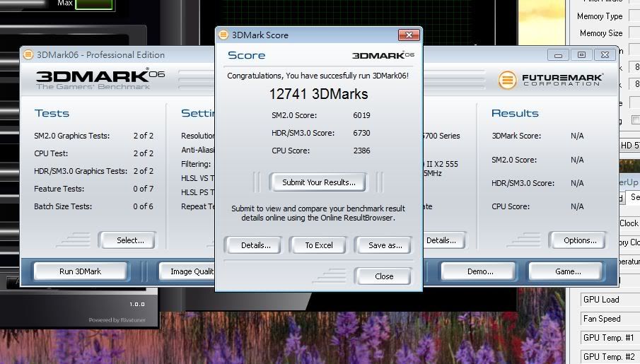Click GPU Load field in GPU-Z
Viewport: 640px width, 364px height.
click(610, 300)
